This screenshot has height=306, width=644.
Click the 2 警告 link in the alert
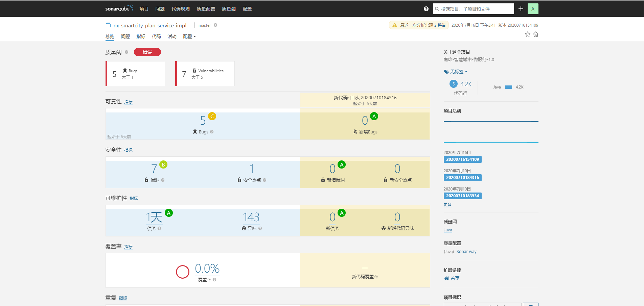pos(440,25)
